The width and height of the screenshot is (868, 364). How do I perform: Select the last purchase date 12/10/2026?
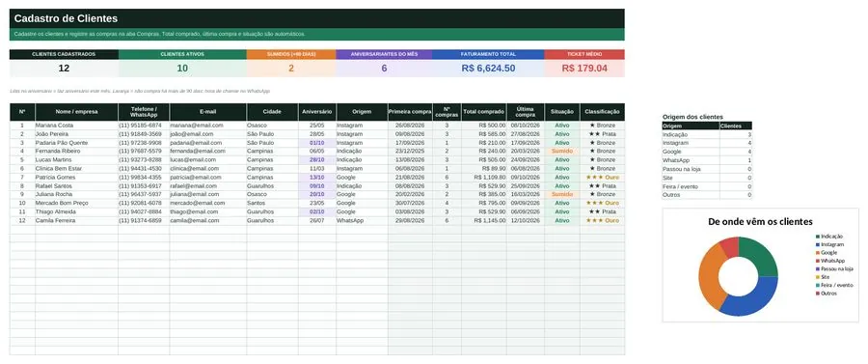(526, 220)
